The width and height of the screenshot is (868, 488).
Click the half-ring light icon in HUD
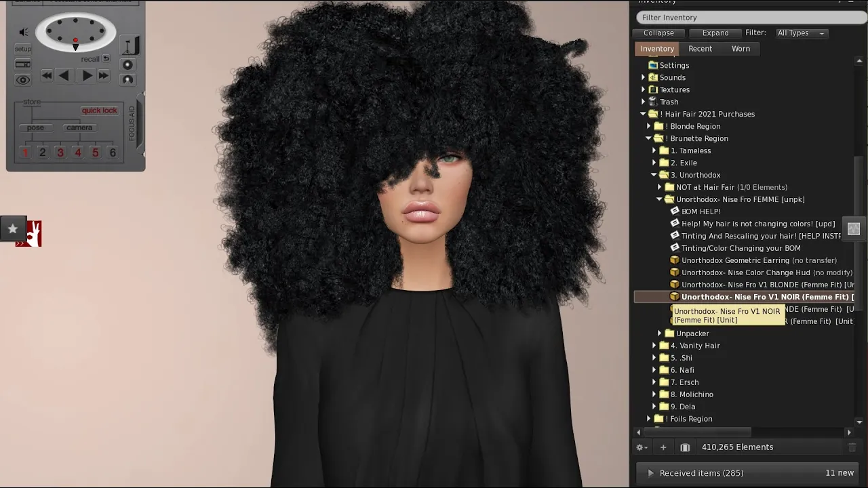point(127,80)
